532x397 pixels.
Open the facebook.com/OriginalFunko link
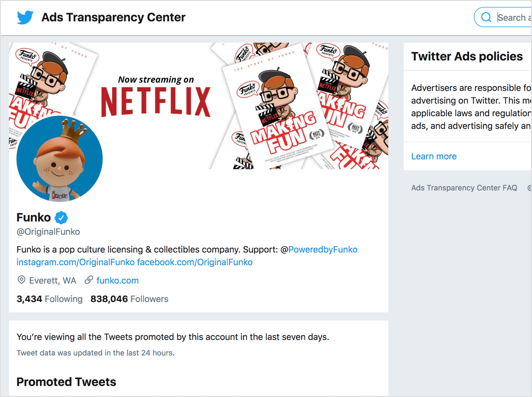click(x=195, y=262)
